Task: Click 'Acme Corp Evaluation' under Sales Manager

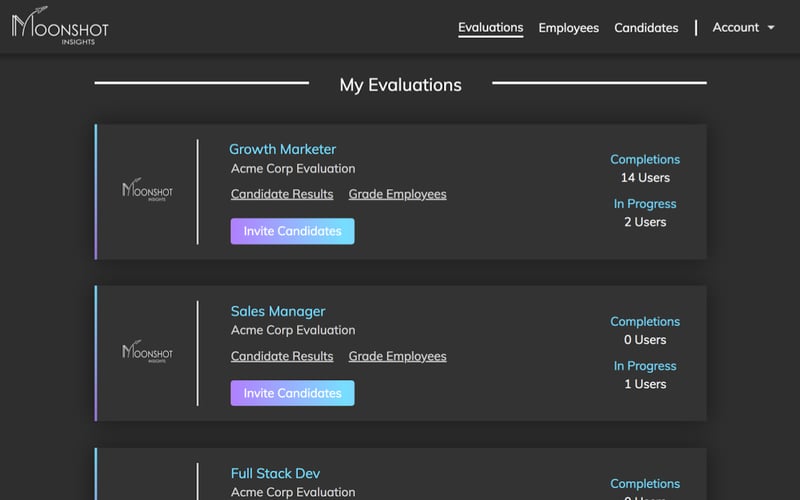Action: click(x=293, y=331)
